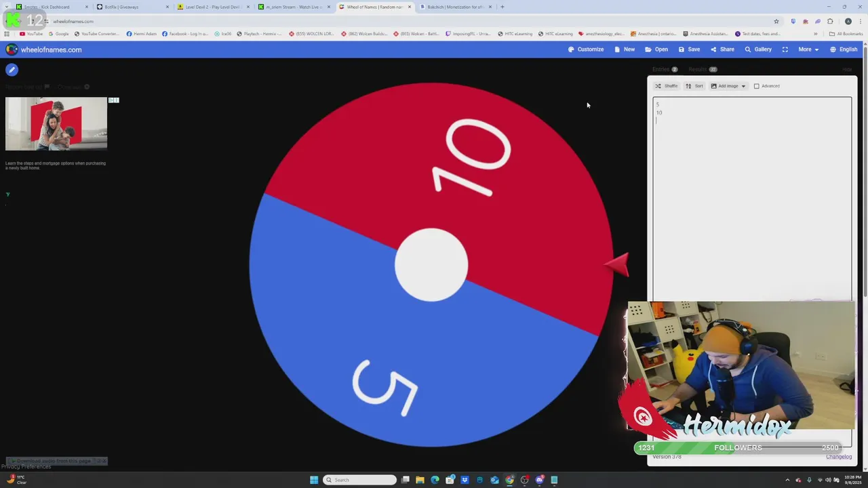868x488 pixels.
Task: Spin the wheel by clicking its center
Action: (x=431, y=265)
